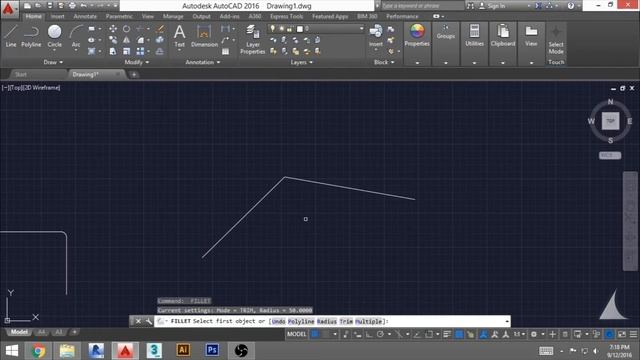Switch to the Parametric ribbon tab

[x=119, y=16]
